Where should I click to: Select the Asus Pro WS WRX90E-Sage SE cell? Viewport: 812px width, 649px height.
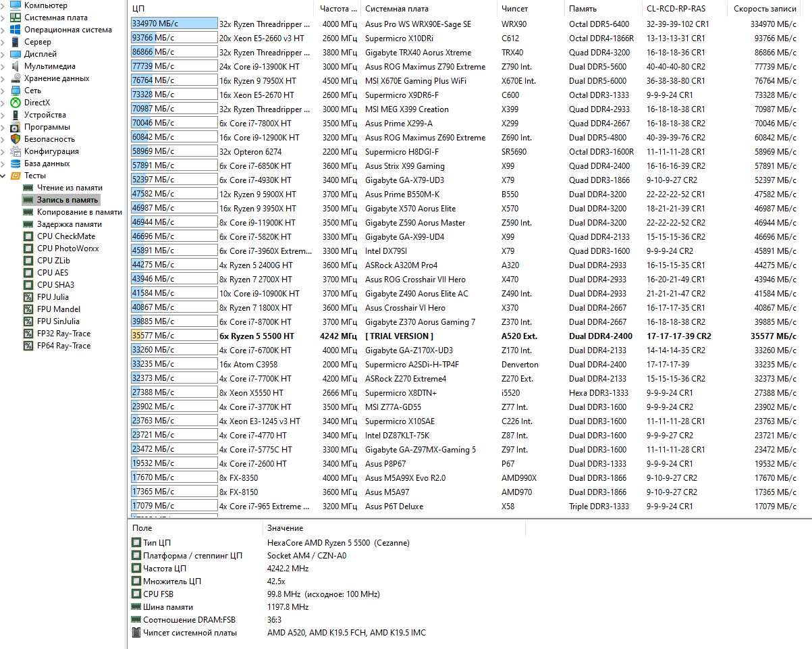tap(418, 24)
